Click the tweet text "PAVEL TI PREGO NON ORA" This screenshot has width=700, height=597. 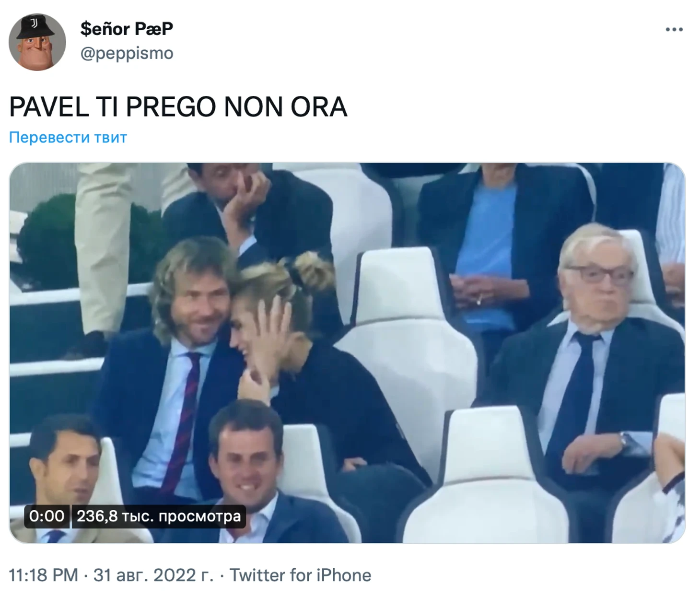pyautogui.click(x=178, y=106)
